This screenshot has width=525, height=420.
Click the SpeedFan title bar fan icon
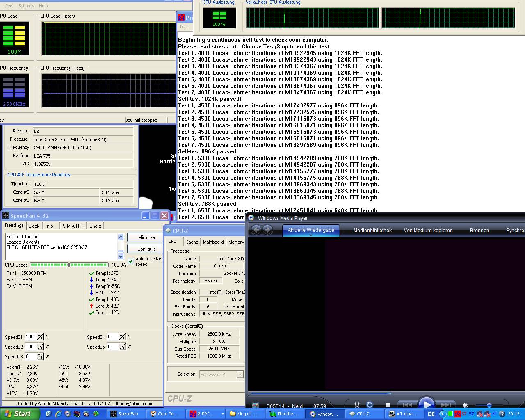(6, 216)
